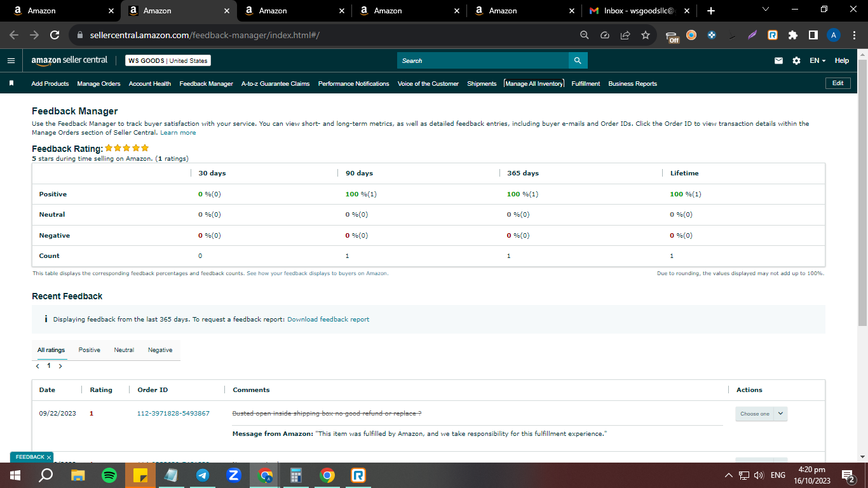This screenshot has width=868, height=488.
Task: Open Voice of the Customer menu item
Action: click(428, 84)
